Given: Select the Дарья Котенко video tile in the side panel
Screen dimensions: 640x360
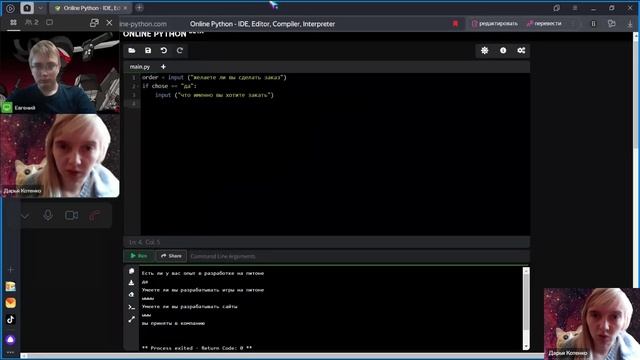Looking at the screenshot, I should [x=60, y=156].
